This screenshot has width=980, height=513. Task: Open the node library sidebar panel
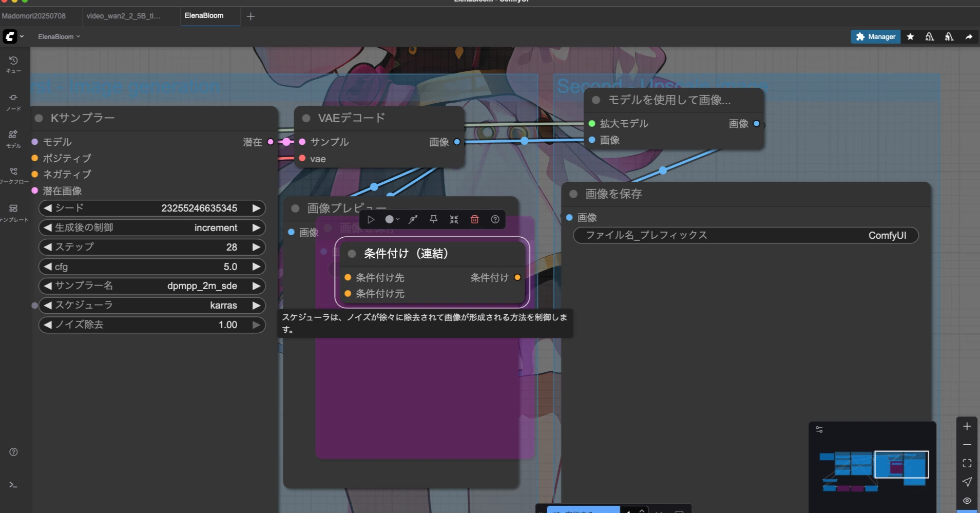14,98
